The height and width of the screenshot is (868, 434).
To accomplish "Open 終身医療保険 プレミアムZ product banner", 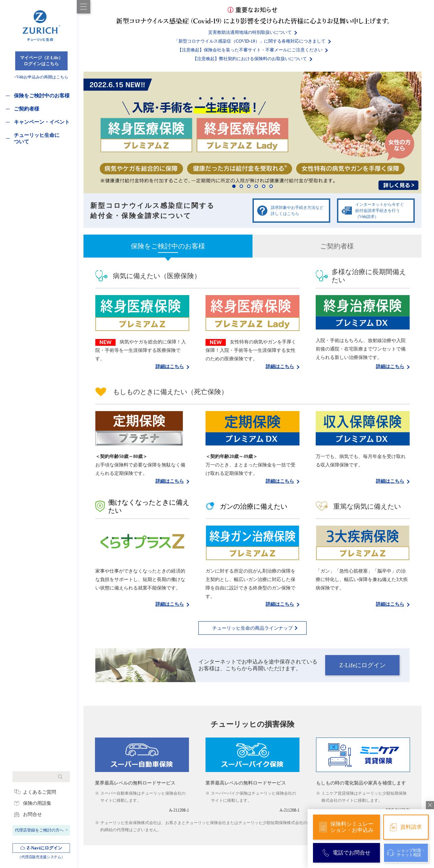I will click(x=142, y=313).
